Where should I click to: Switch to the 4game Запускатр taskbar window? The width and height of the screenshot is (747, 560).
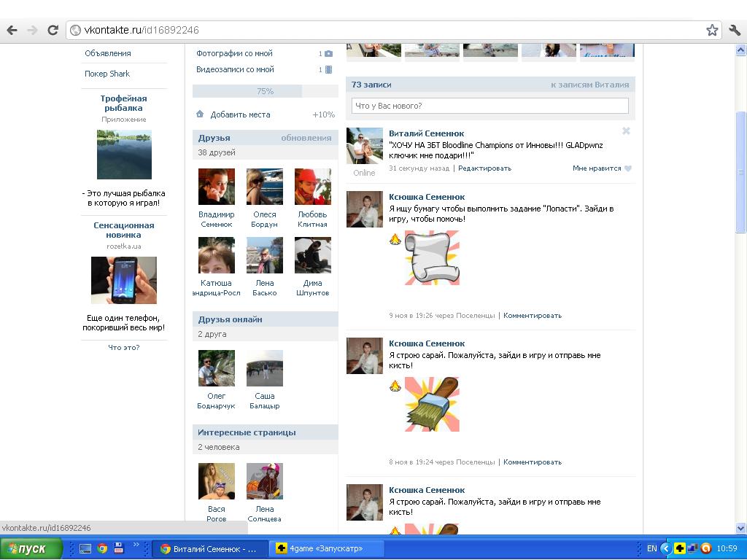[x=319, y=548]
